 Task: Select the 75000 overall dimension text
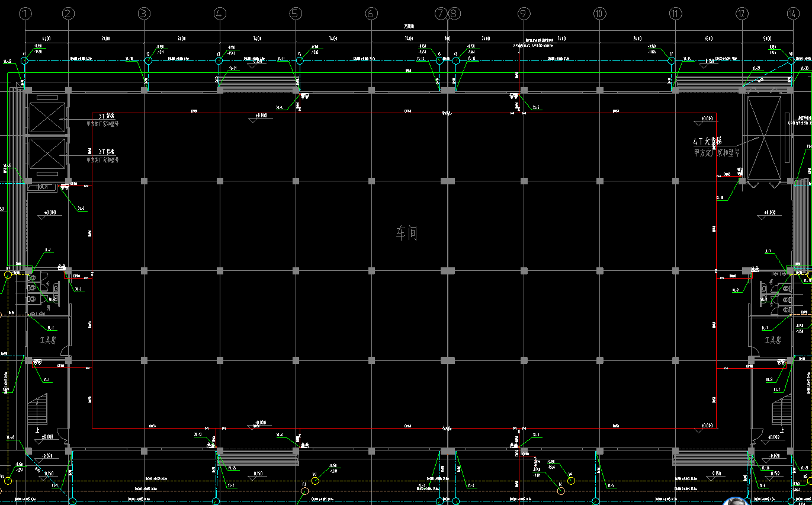(x=409, y=27)
